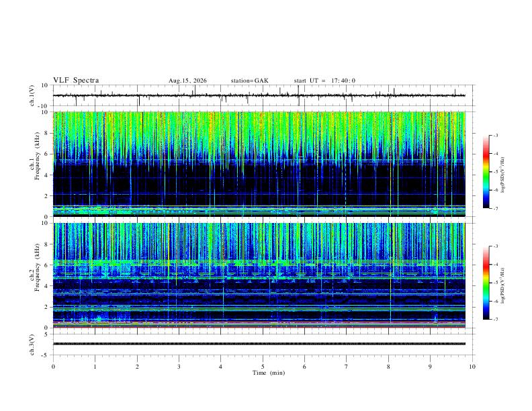
Task: Click the start UT 17:40:0 label
Action: [x=324, y=81]
